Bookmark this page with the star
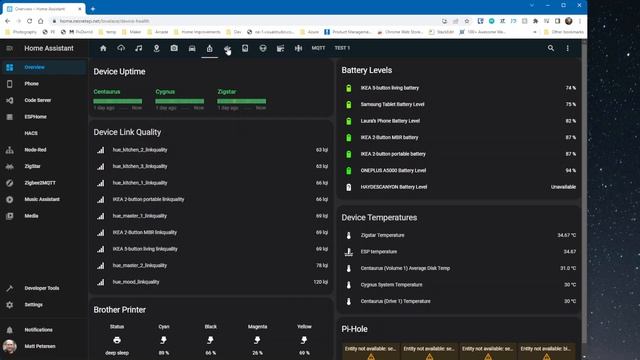This screenshot has width=640, height=360. coord(467,21)
